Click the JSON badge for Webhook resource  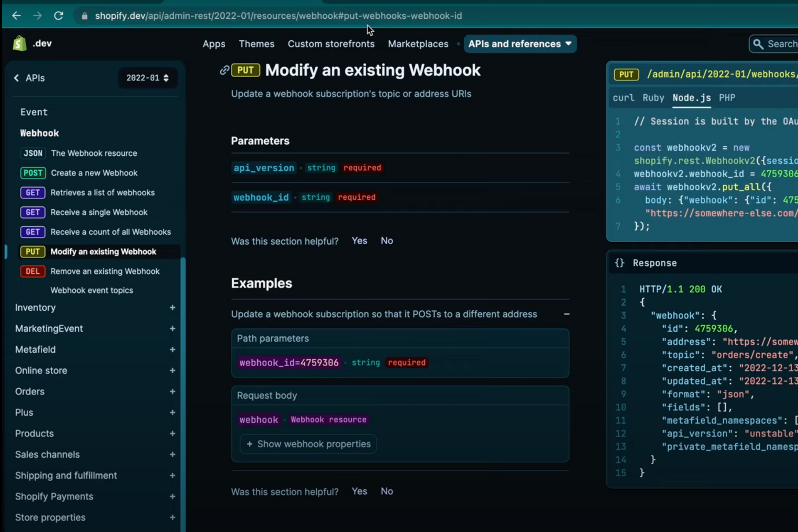click(33, 153)
